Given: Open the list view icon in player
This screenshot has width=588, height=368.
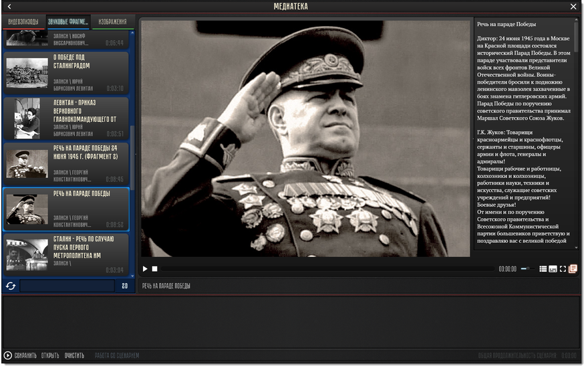Looking at the screenshot, I should 543,269.
